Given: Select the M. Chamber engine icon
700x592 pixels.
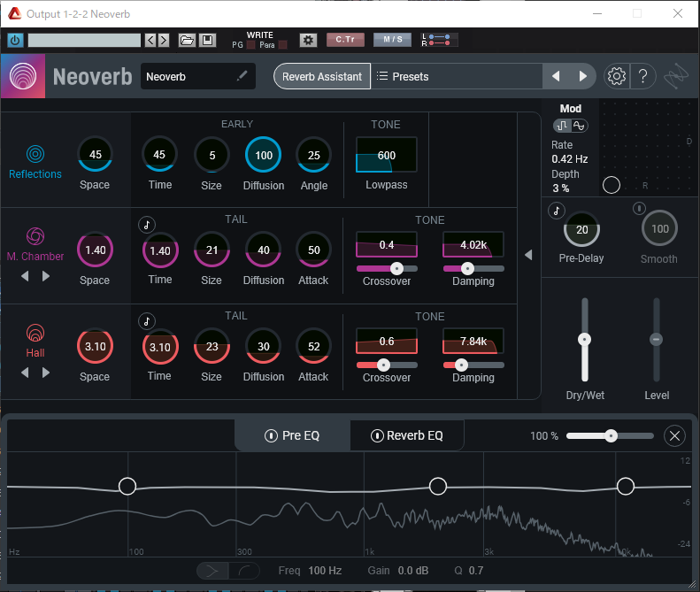Looking at the screenshot, I should click(x=35, y=236).
